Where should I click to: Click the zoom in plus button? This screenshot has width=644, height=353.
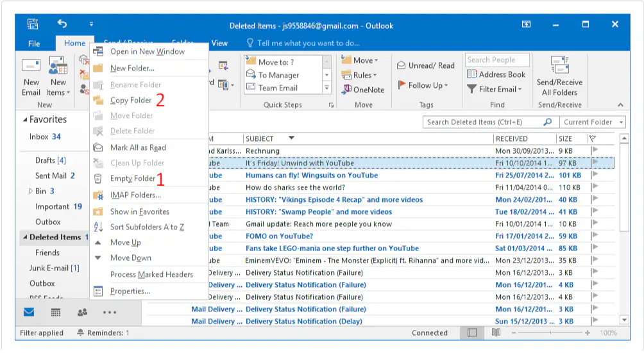pos(588,333)
